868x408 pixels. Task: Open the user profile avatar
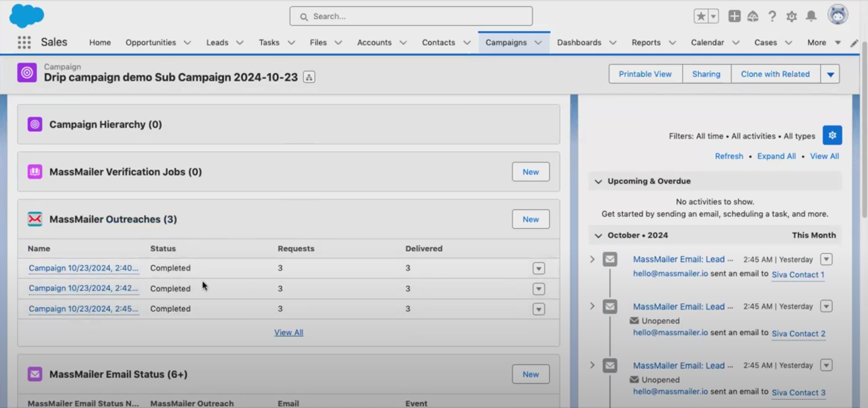pos(838,15)
